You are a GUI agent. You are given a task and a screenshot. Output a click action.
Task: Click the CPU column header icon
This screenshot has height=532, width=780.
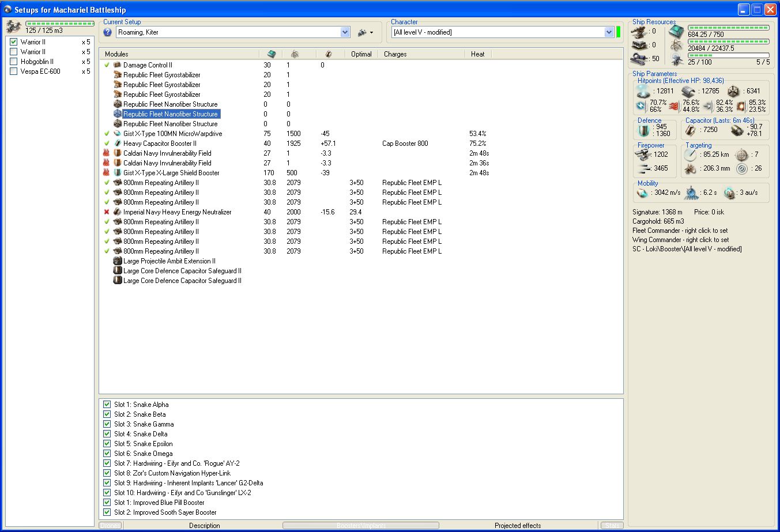tap(271, 54)
